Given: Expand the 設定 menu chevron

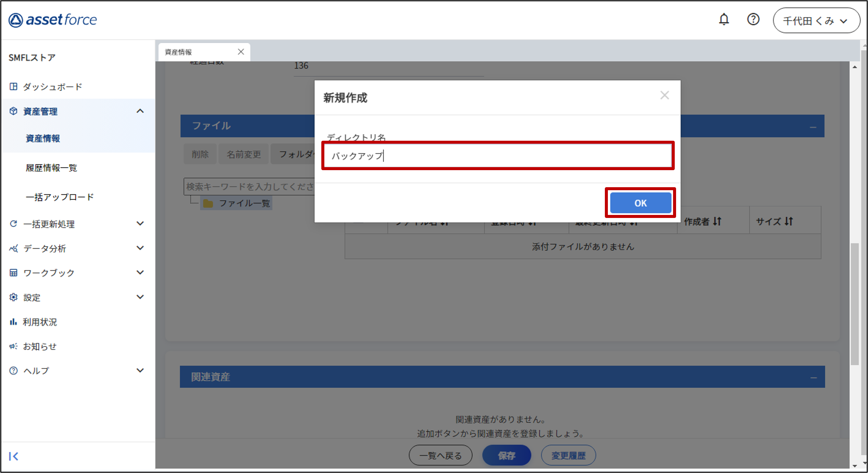Looking at the screenshot, I should [x=140, y=297].
